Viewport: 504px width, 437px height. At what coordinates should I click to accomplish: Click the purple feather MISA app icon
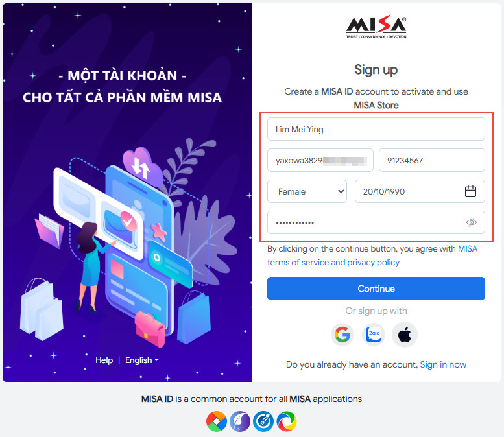pos(240,421)
